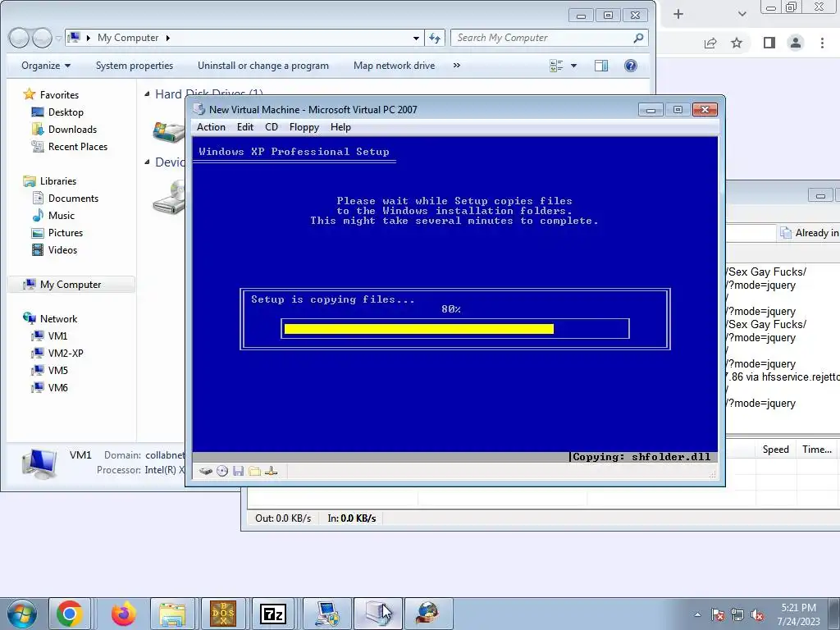Viewport: 840px width, 630px height.
Task: Click the Explorer back arrow button
Action: (19, 38)
